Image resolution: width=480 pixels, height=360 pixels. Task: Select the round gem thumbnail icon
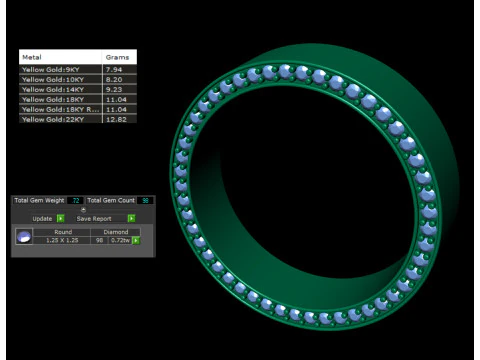[24, 237]
